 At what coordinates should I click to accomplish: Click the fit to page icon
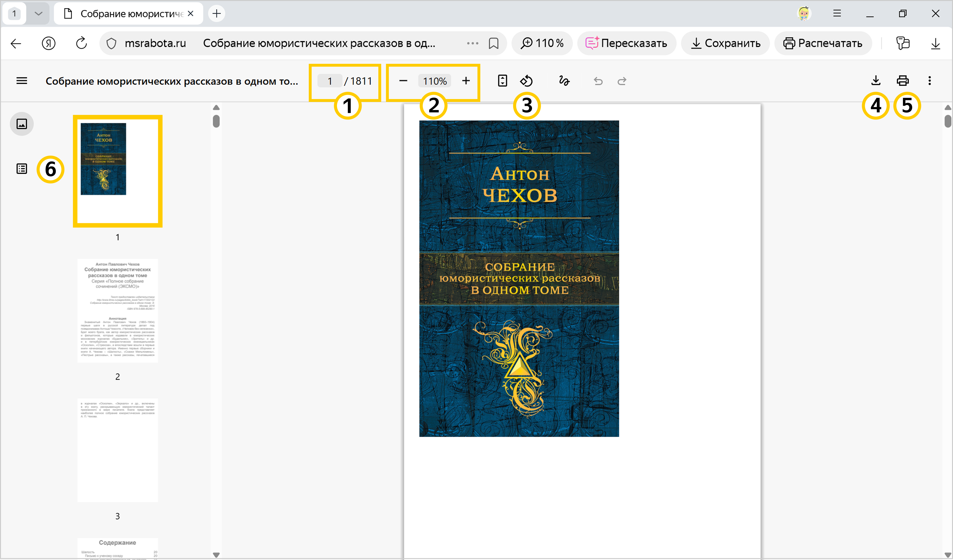502,81
